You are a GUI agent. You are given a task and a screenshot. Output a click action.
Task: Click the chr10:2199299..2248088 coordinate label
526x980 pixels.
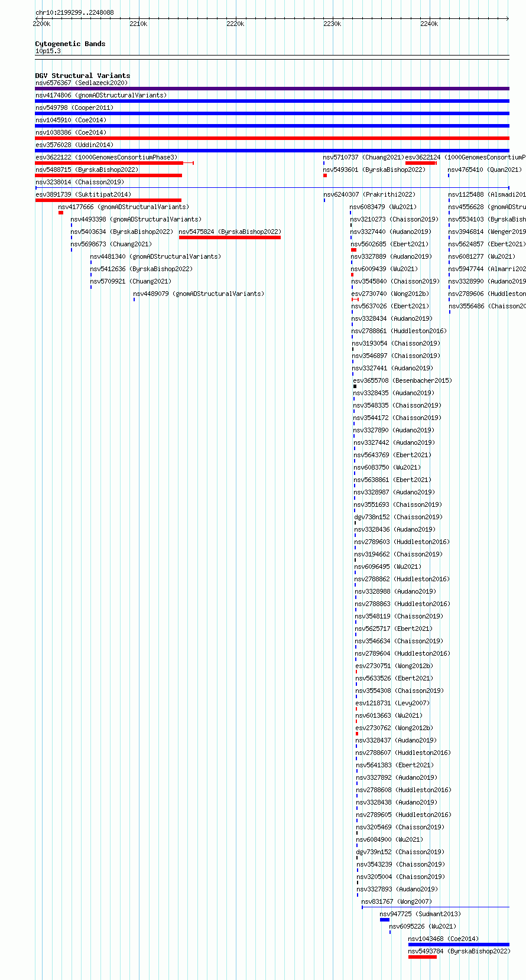(74, 12)
